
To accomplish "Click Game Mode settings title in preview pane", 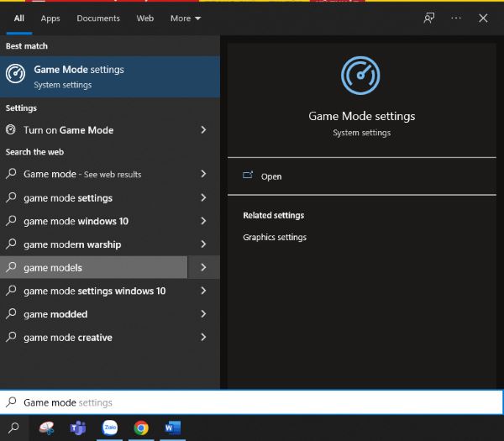I will click(361, 116).
